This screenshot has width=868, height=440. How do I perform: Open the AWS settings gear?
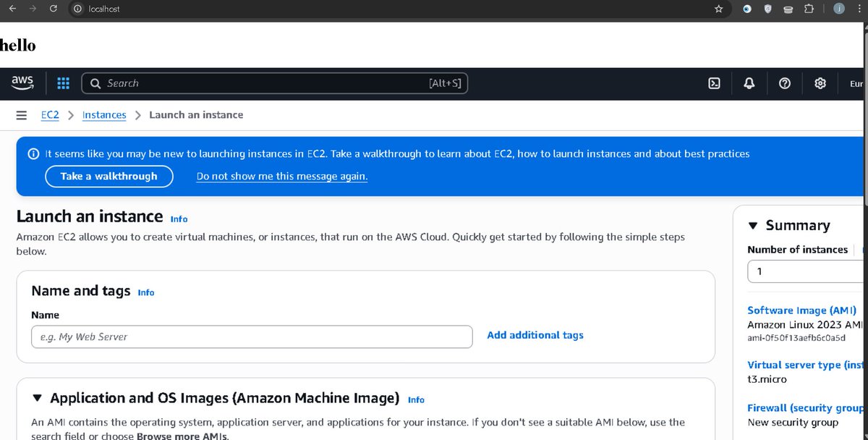820,83
